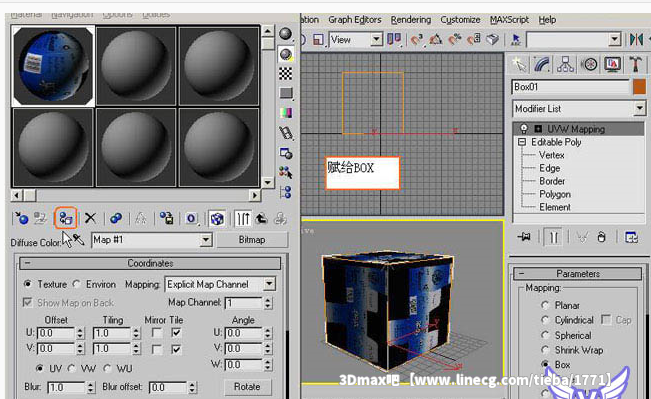This screenshot has width=651, height=399.
Task: Click the Rotate button
Action: click(247, 387)
